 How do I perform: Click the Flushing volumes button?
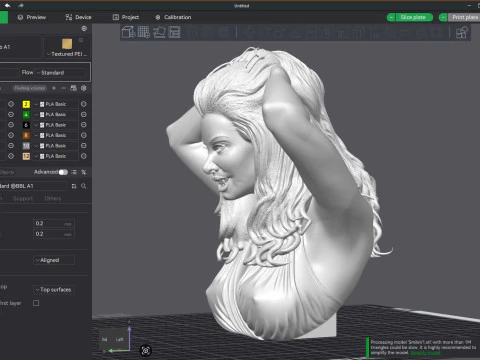(x=30, y=88)
